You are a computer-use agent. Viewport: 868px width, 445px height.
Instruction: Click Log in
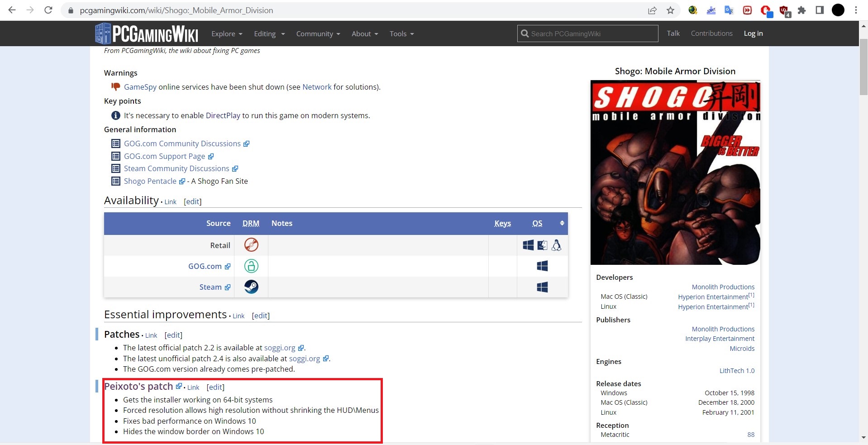[x=753, y=33]
